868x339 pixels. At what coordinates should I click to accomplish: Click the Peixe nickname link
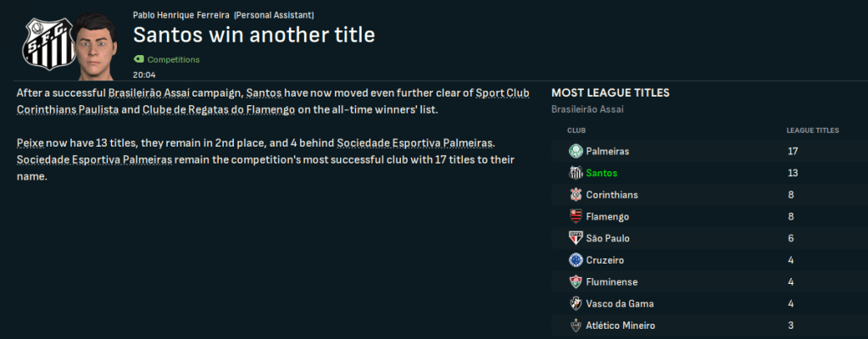tap(31, 142)
